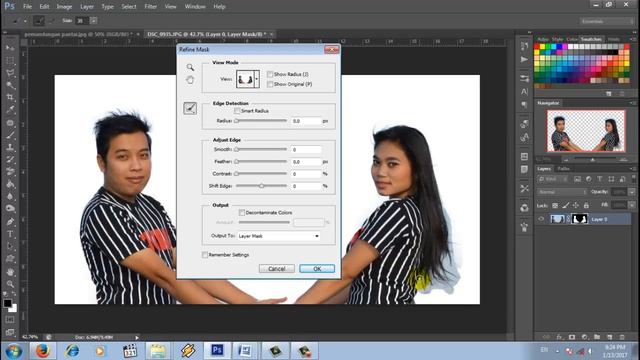Image resolution: width=640 pixels, height=360 pixels.
Task: Click foreground color swatch in toolbar
Action: (x=7, y=303)
